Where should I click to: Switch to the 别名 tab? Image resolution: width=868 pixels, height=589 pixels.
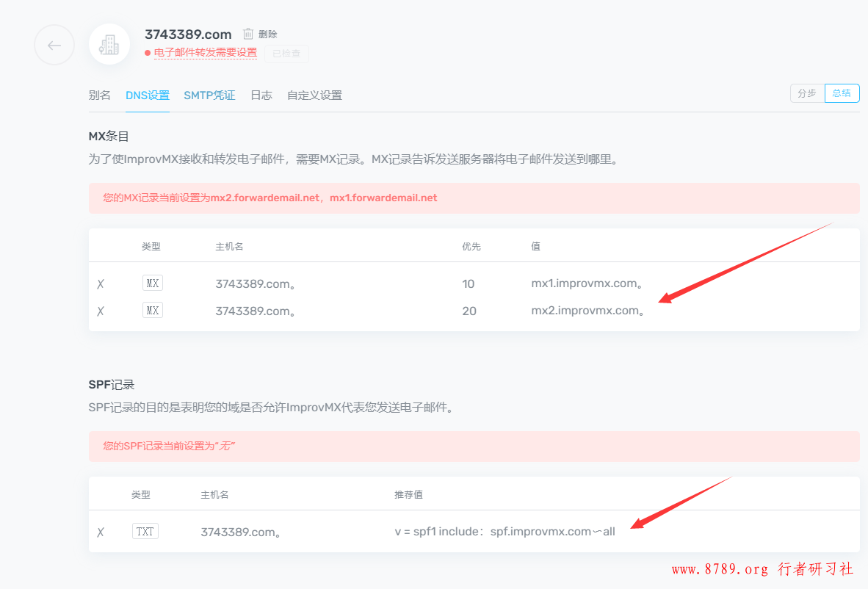[100, 95]
